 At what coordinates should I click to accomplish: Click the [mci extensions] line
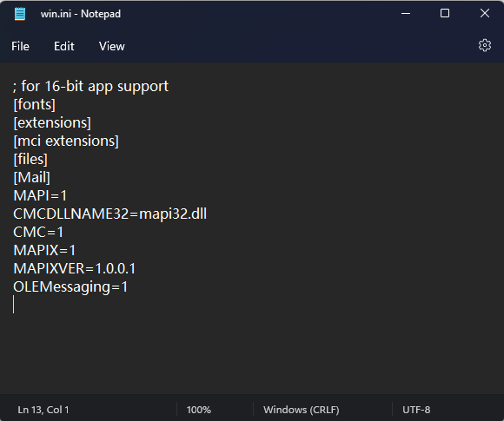(66, 141)
